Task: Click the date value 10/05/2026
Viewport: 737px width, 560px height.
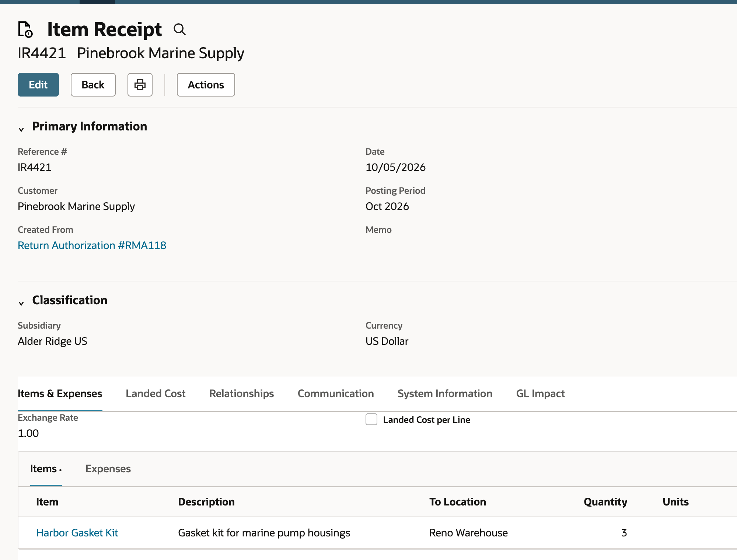Action: [395, 167]
